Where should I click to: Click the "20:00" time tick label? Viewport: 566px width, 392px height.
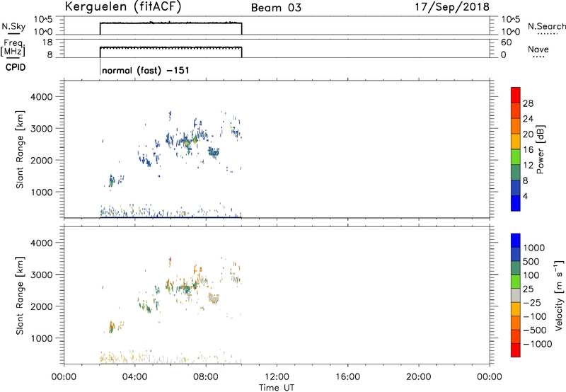click(419, 377)
